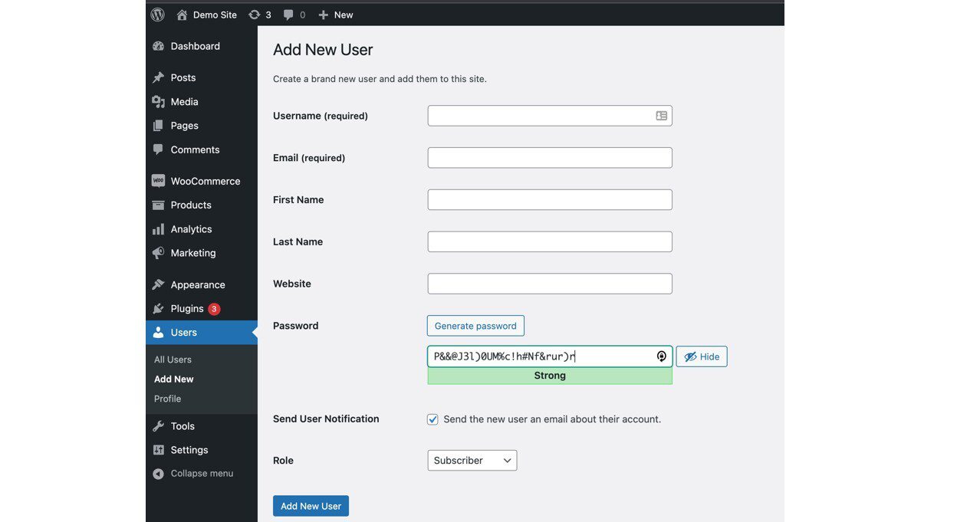Open Plugins from the sidebar
This screenshot has height=522, width=980.
(187, 309)
